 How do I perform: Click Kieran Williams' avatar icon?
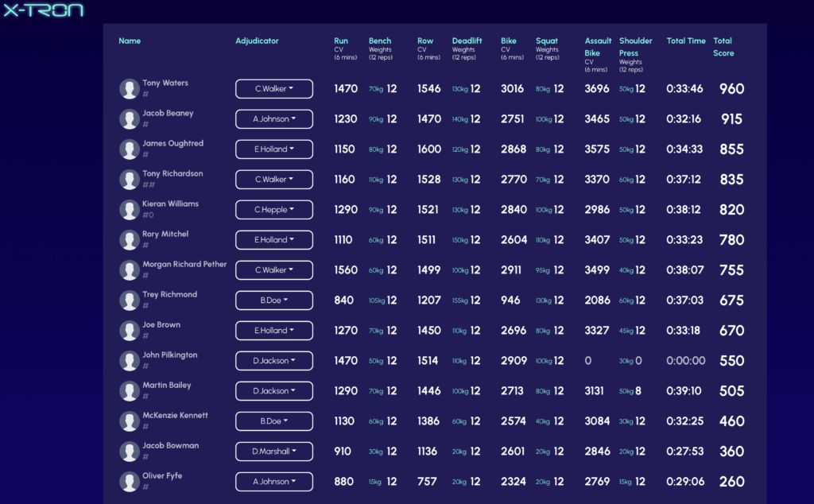tap(130, 210)
